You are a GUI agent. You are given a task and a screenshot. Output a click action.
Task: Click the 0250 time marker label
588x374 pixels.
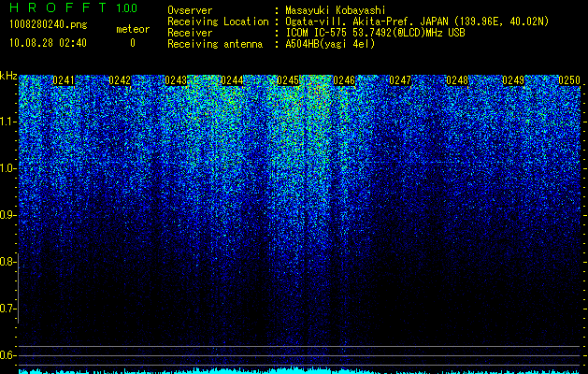click(x=569, y=80)
